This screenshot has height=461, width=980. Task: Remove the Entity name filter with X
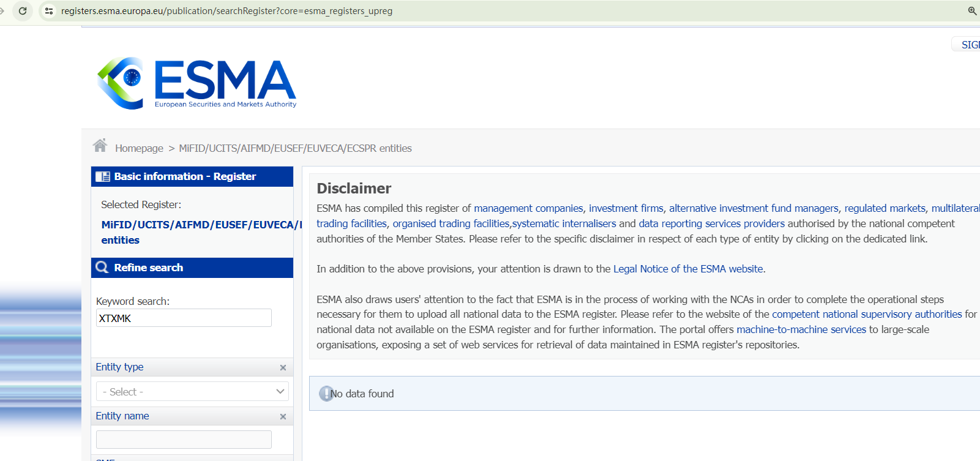283,416
